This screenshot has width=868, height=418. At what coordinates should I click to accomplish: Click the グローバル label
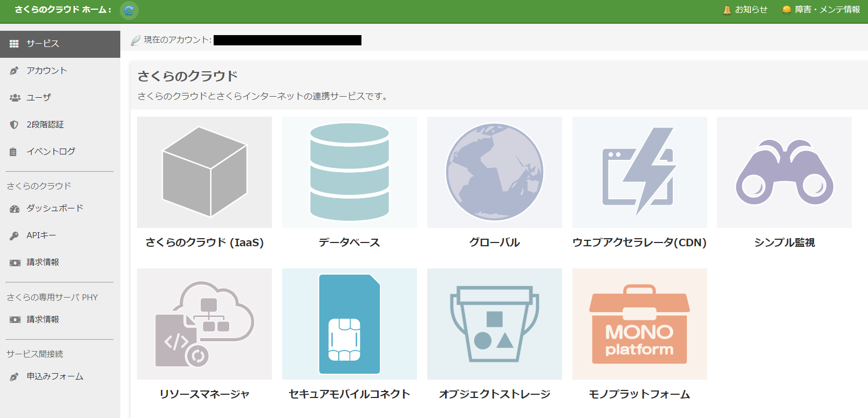click(x=495, y=242)
